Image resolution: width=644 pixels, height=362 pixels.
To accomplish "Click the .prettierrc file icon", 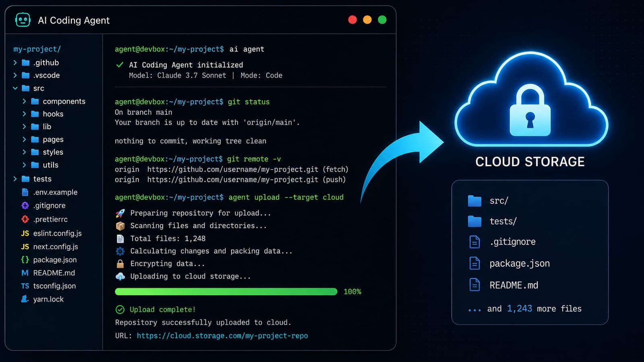I will [25, 219].
